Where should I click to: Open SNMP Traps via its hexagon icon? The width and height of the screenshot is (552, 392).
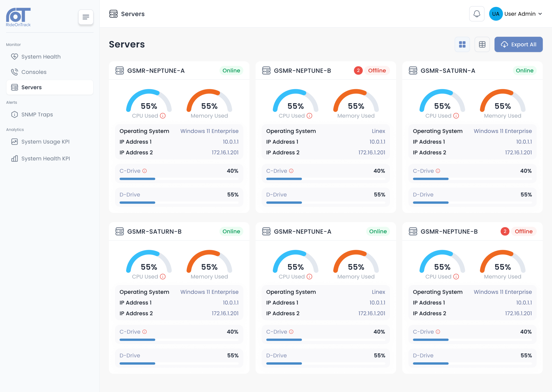(14, 114)
